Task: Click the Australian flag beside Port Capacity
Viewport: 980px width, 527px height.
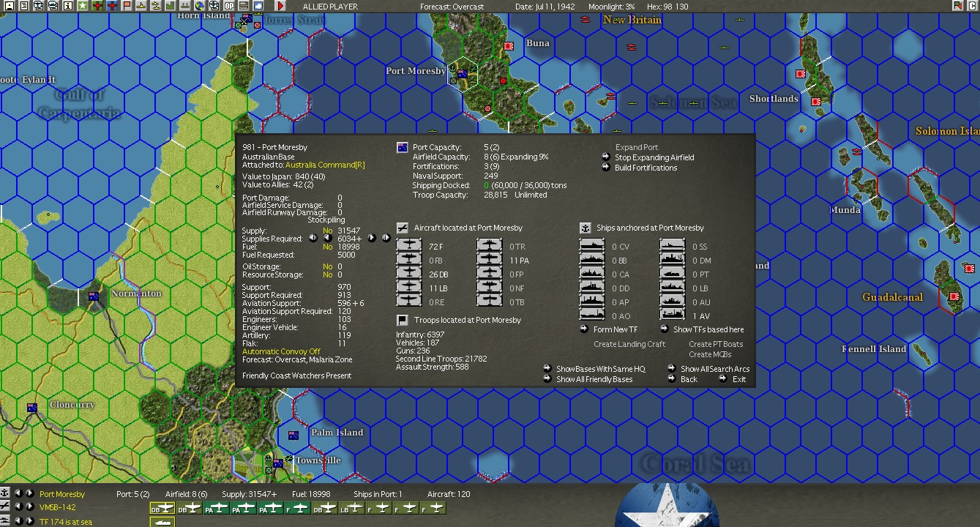Action: (x=402, y=147)
